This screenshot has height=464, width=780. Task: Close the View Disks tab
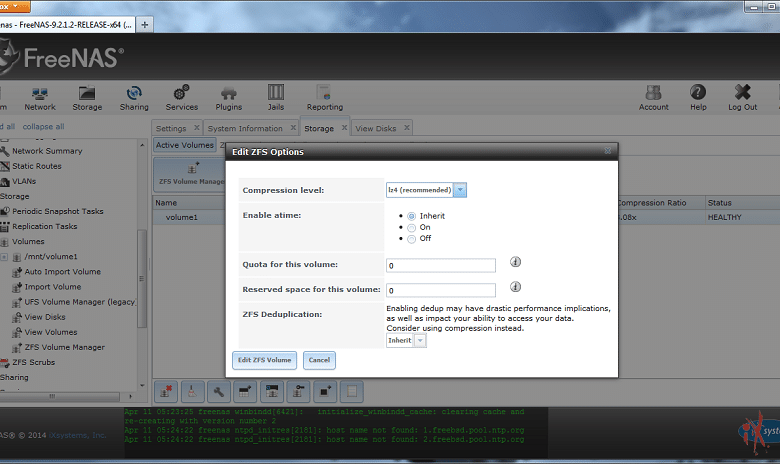click(407, 128)
